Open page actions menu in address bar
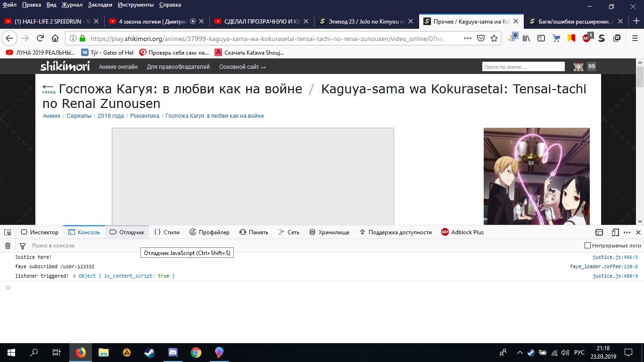The image size is (644, 362). [x=468, y=38]
